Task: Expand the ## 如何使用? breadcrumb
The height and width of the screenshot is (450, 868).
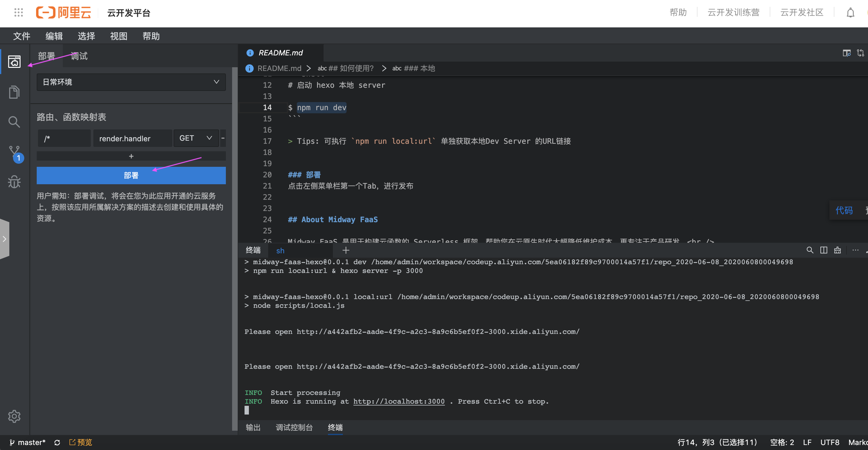Action: pyautogui.click(x=345, y=68)
